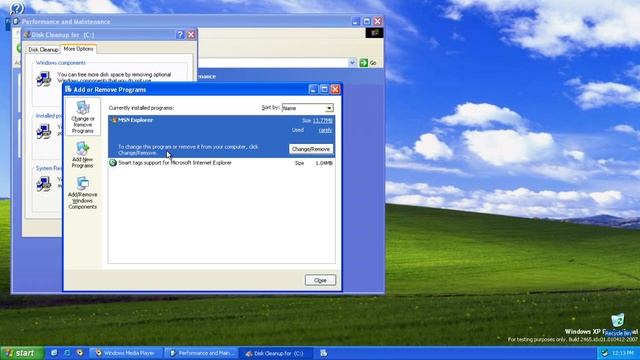Click the help question-mark desktop icon
640x360 pixels.
coord(17,7)
